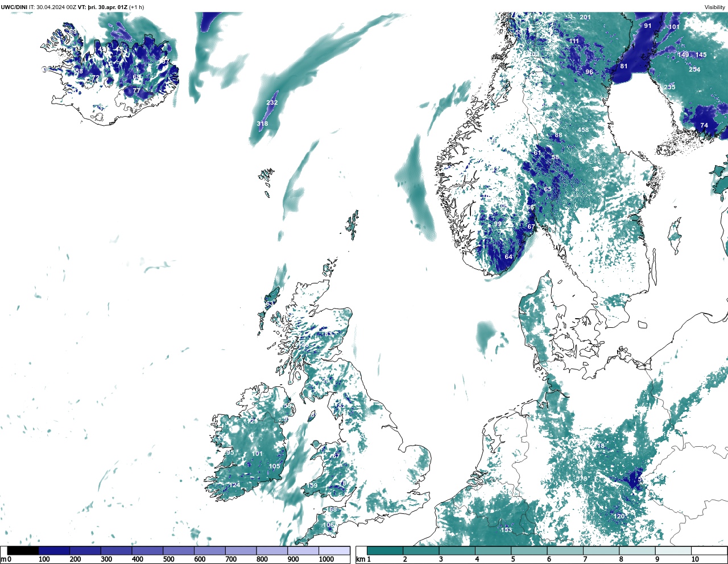The image size is (728, 564).
Task: Click the 'm' unit label on legend
Action: point(3,559)
